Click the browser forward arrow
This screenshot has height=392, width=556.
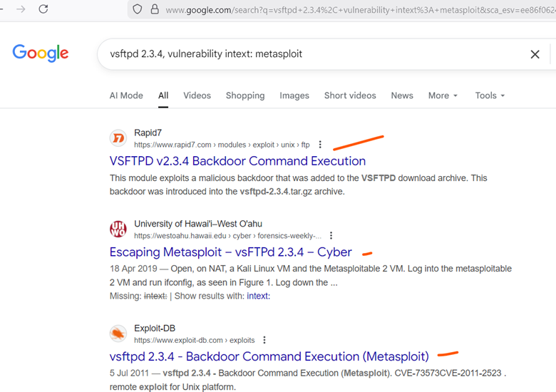(21, 9)
